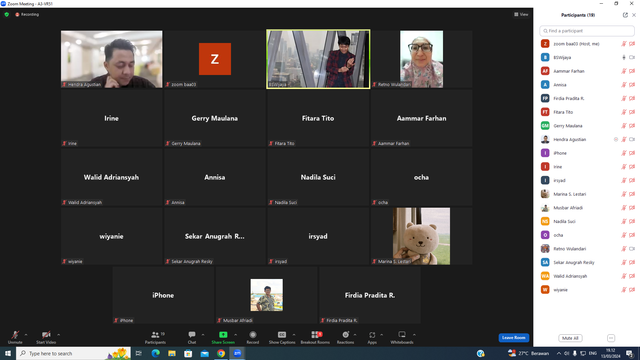This screenshot has height=360, width=640.
Task: Expand Whiteboards options arrow
Action: click(x=414, y=335)
